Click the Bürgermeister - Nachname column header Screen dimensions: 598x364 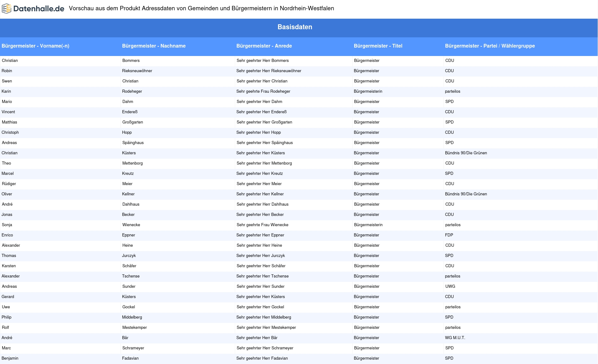[154, 46]
